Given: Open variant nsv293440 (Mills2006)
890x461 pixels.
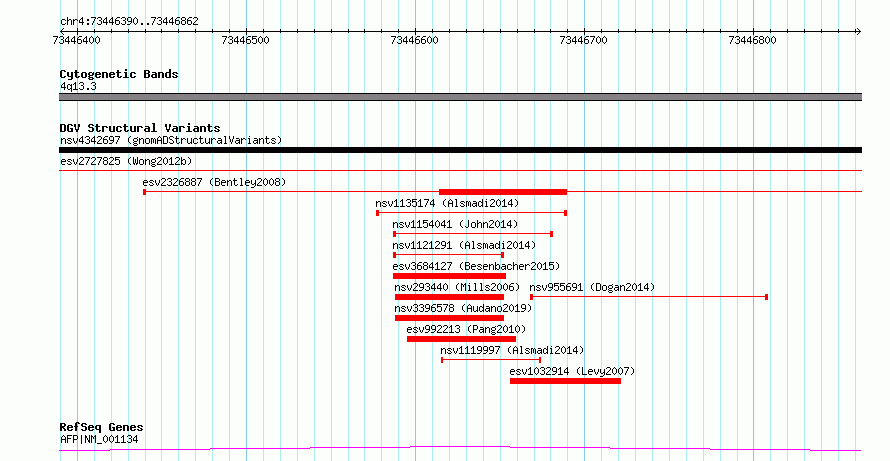Looking at the screenshot, I should pos(457,287).
